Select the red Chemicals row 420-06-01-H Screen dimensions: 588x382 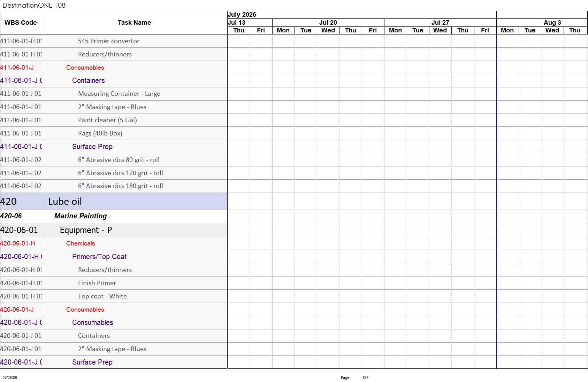click(114, 243)
